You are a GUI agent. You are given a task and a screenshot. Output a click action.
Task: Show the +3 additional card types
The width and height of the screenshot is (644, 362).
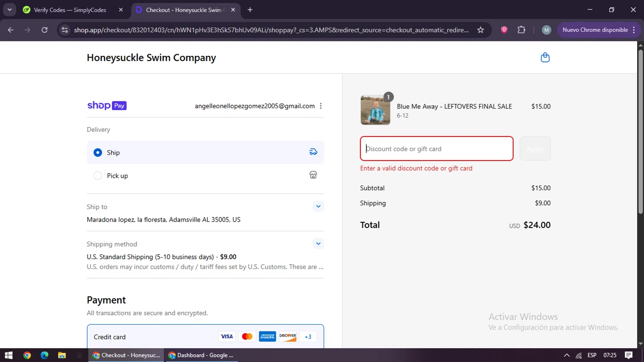(x=308, y=337)
